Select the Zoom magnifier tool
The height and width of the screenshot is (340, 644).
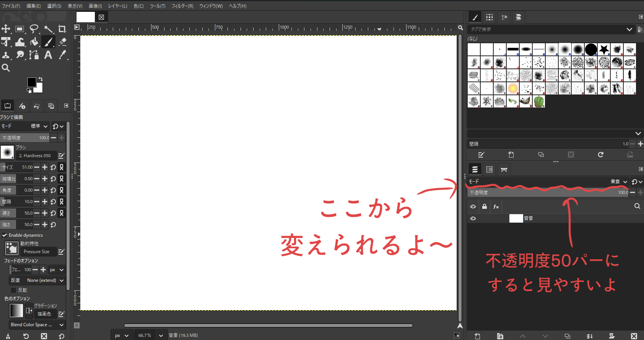(x=6, y=68)
